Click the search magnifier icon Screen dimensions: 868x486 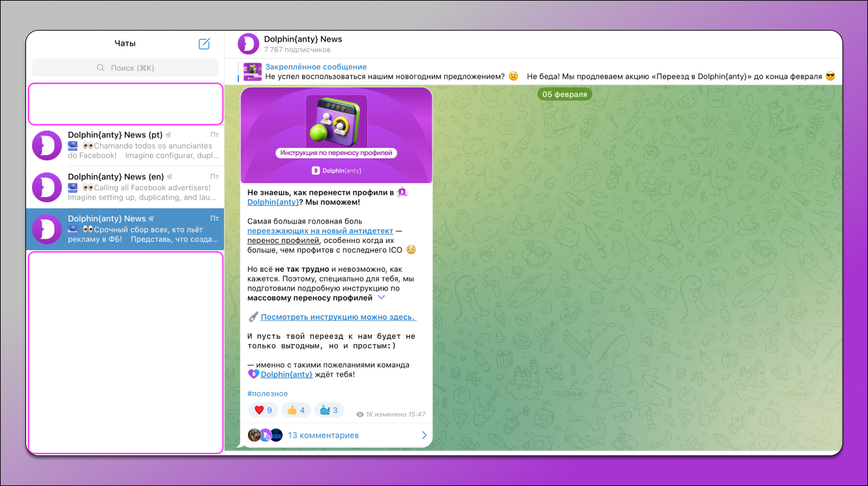click(100, 68)
